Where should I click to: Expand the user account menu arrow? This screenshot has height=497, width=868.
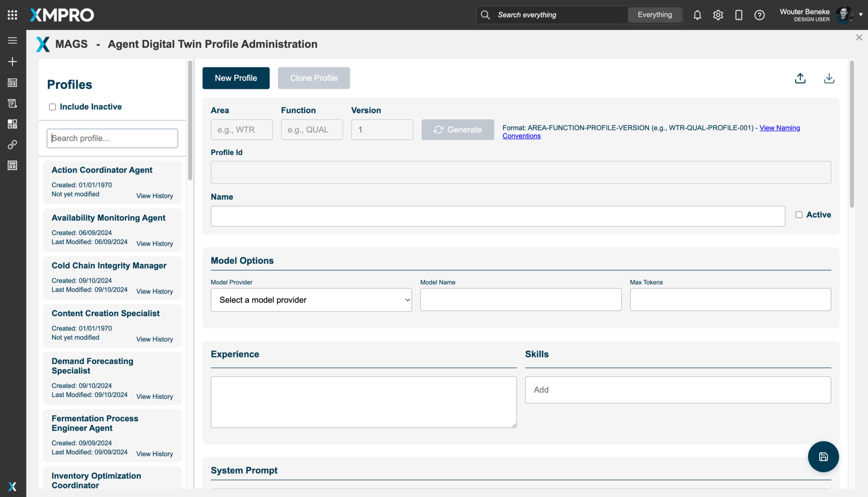pos(861,14)
